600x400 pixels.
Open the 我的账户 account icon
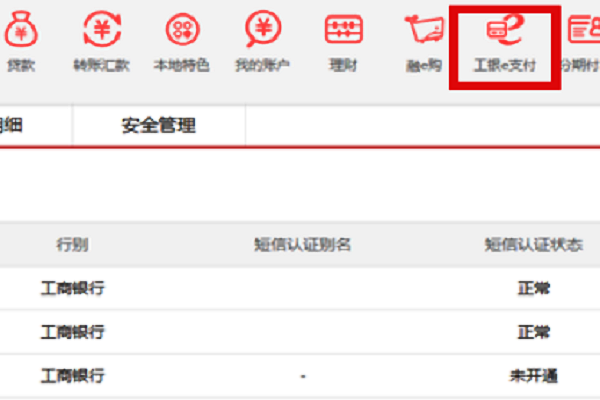263,29
